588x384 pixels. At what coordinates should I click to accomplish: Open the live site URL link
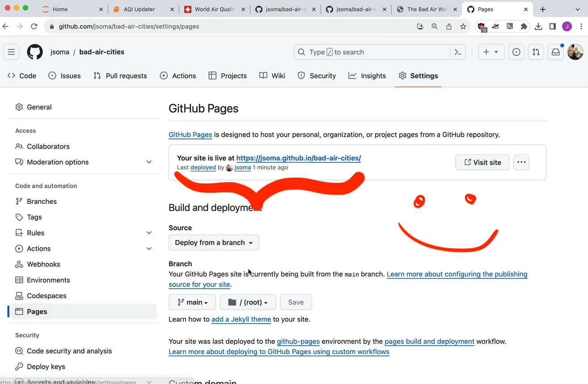click(298, 158)
